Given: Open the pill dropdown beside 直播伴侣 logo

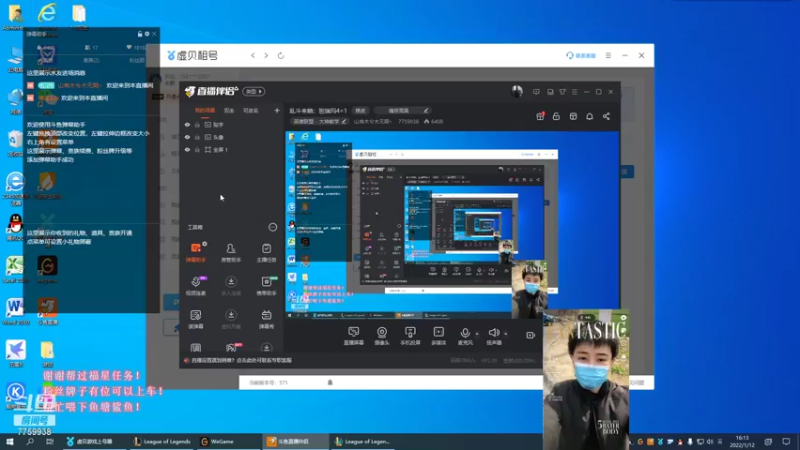Looking at the screenshot, I should click(x=254, y=91).
